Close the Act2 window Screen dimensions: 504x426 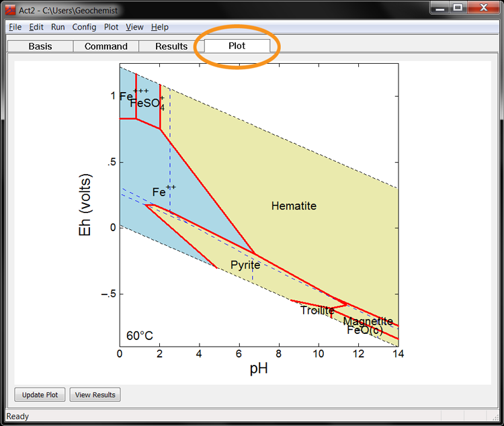click(483, 7)
